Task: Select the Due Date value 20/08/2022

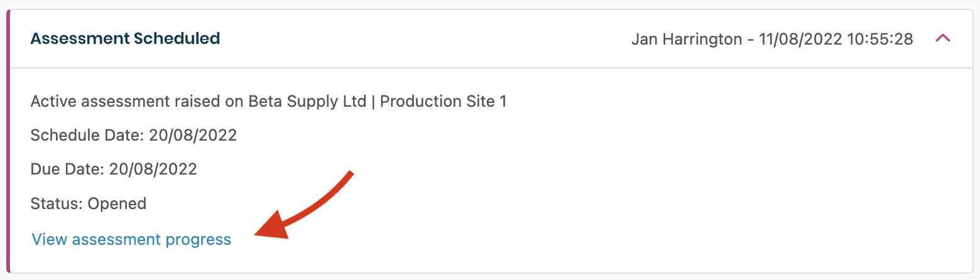Action: click(x=153, y=169)
